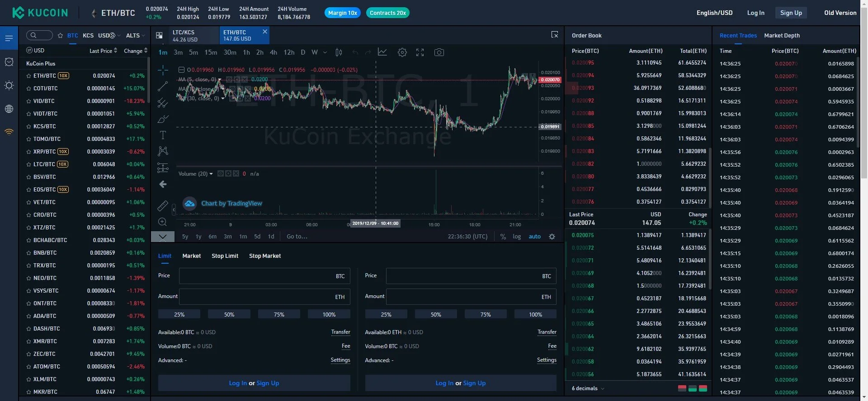Open language settings with the globe icon
Image resolution: width=868 pixels, height=401 pixels.
9,109
